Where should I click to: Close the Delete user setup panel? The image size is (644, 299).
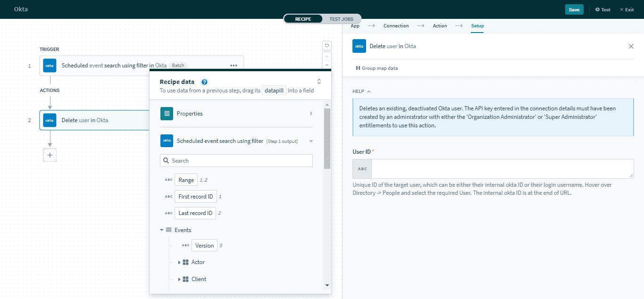point(631,46)
